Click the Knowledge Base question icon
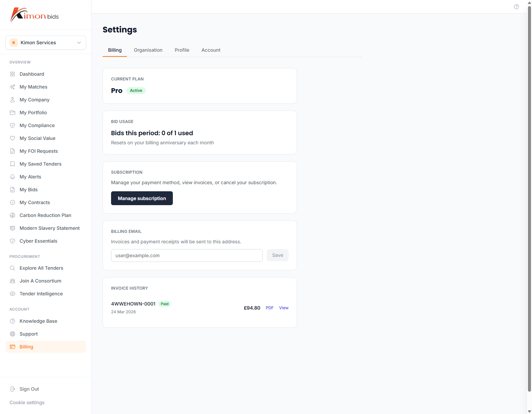 12,321
